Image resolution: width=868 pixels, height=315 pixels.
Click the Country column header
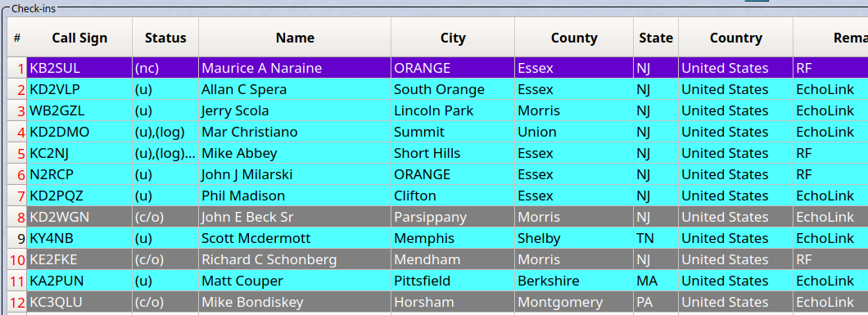735,38
